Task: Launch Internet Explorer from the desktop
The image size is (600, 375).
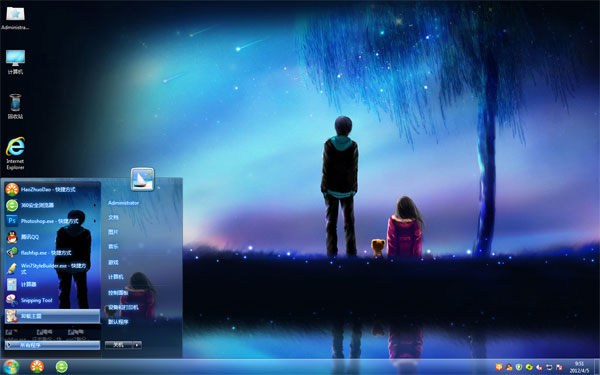Action: coord(15,153)
